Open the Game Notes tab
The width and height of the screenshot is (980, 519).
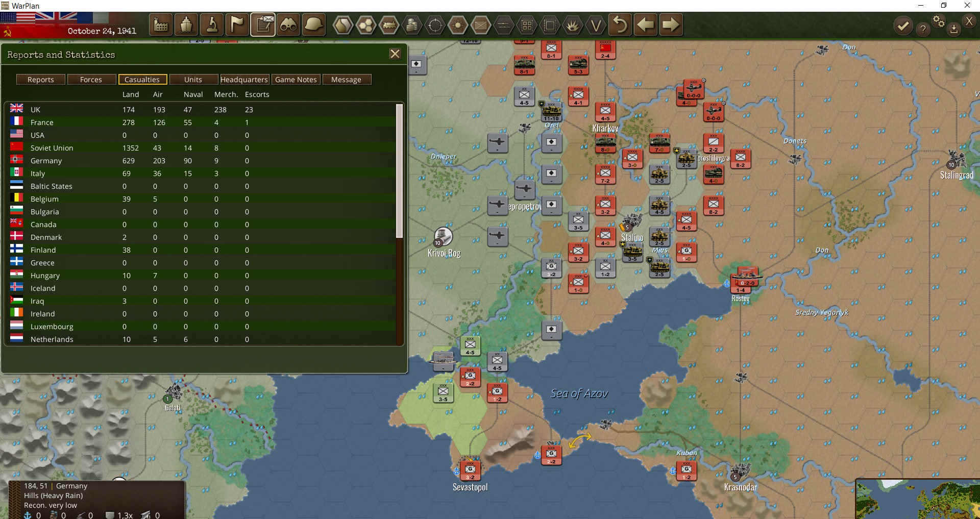(296, 80)
